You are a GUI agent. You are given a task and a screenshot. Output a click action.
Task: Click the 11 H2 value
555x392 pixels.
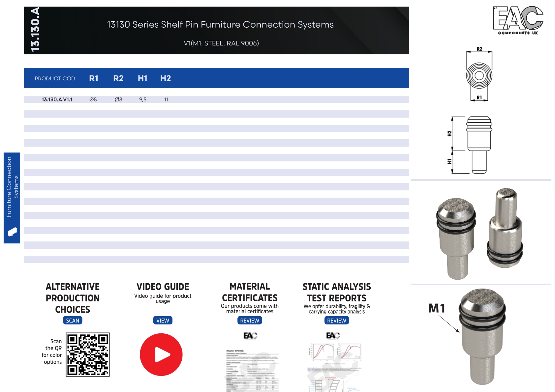coord(166,99)
